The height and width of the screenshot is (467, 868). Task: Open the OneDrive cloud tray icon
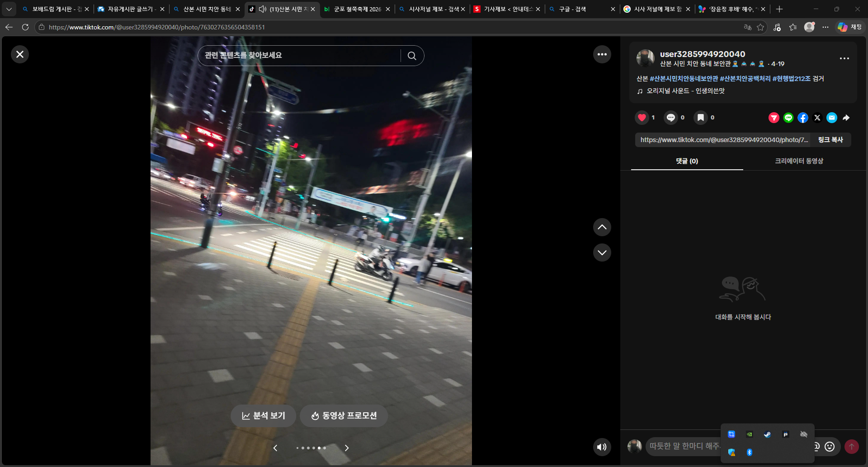click(804, 434)
